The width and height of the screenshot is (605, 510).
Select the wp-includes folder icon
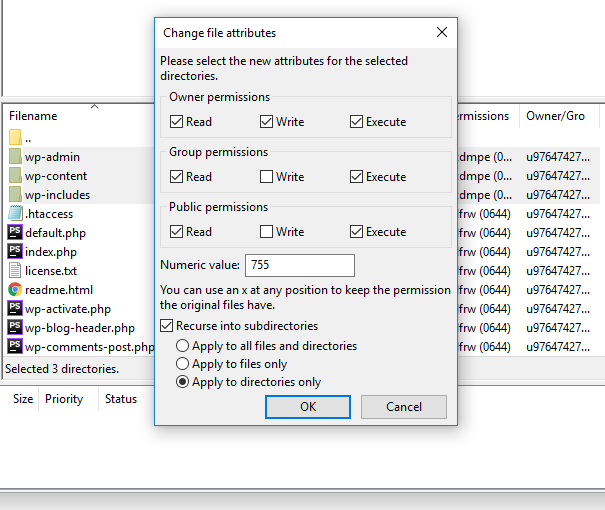(x=15, y=194)
